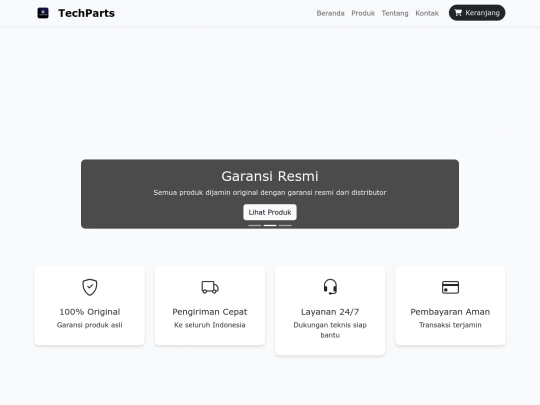
Task: Click the TechParts brand name
Action: point(86,13)
